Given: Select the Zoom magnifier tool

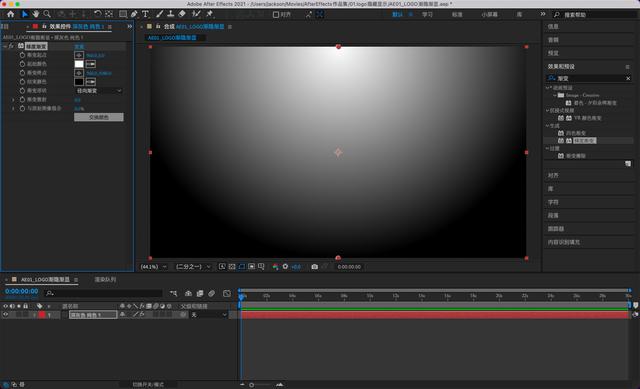Looking at the screenshot, I should click(47, 14).
